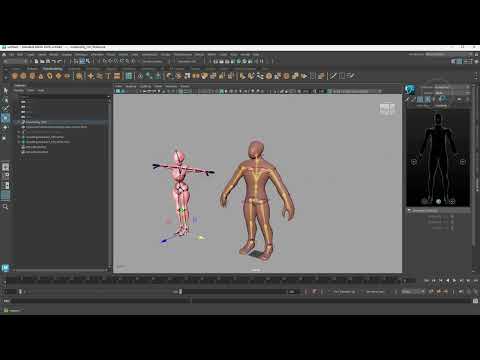Open the viewport Shading menu

pyautogui.click(x=131, y=86)
